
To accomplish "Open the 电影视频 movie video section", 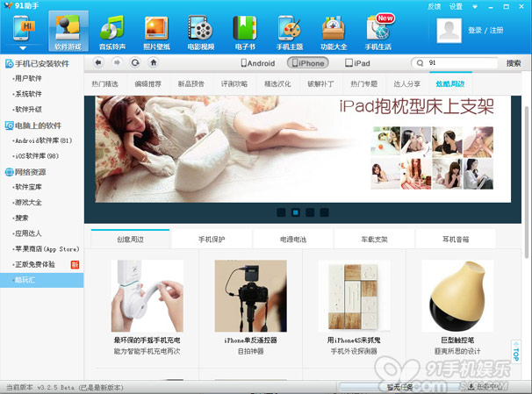I will (202, 32).
